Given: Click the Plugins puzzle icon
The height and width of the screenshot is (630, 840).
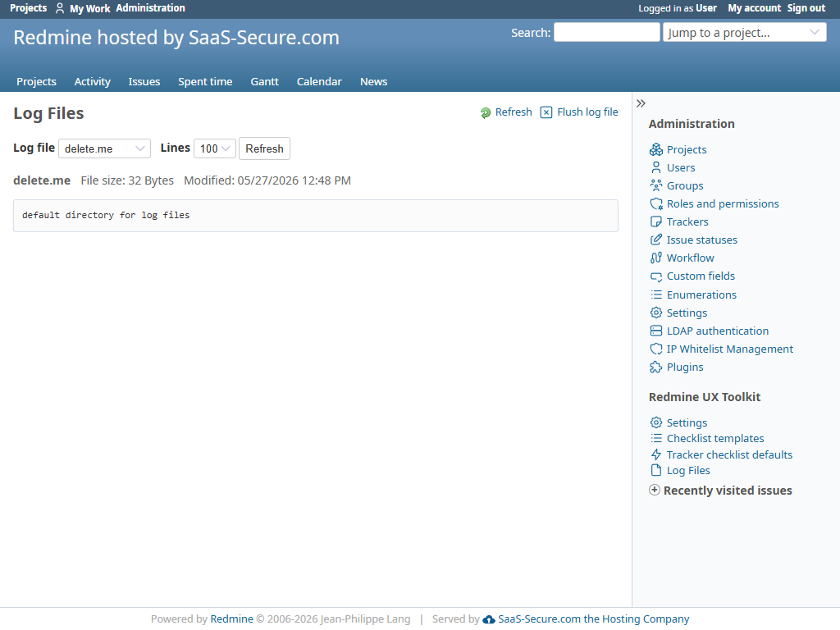Looking at the screenshot, I should pyautogui.click(x=655, y=367).
